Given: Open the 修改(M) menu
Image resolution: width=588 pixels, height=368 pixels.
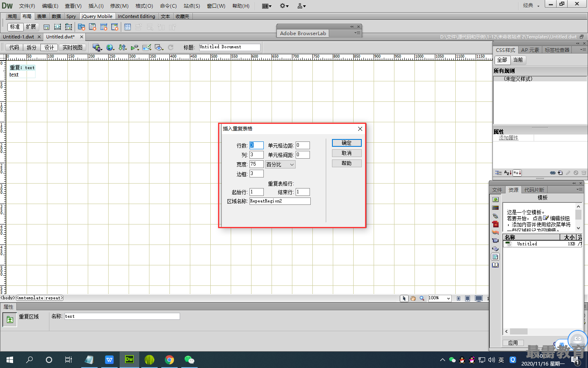Looking at the screenshot, I should (119, 6).
